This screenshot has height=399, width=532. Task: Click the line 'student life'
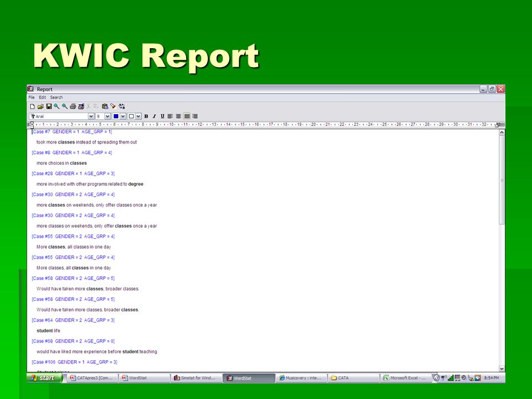click(x=48, y=331)
